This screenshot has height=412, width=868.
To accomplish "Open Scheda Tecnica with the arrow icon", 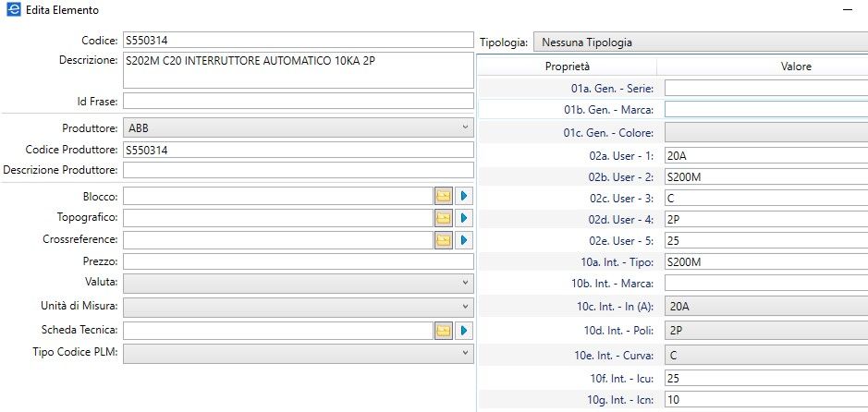I will point(464,331).
